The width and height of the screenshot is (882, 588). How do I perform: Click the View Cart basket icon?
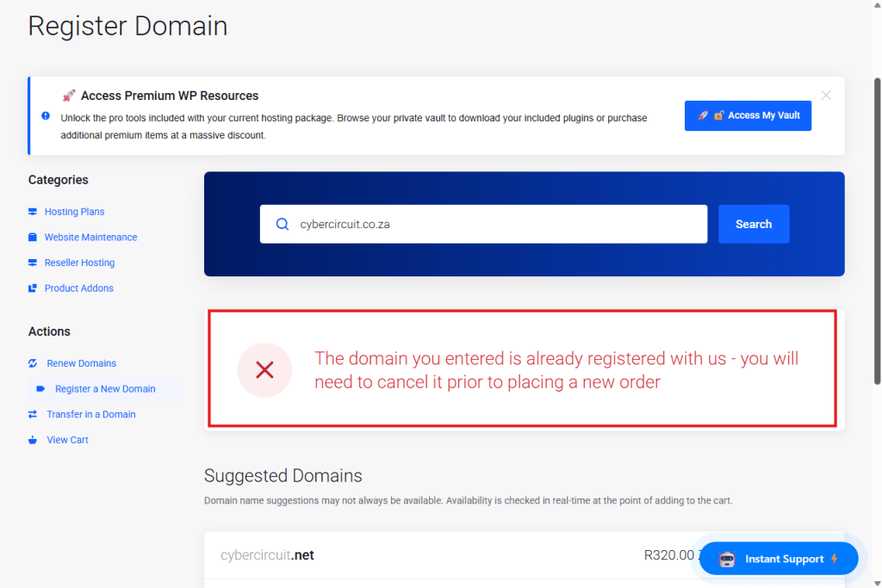(33, 440)
